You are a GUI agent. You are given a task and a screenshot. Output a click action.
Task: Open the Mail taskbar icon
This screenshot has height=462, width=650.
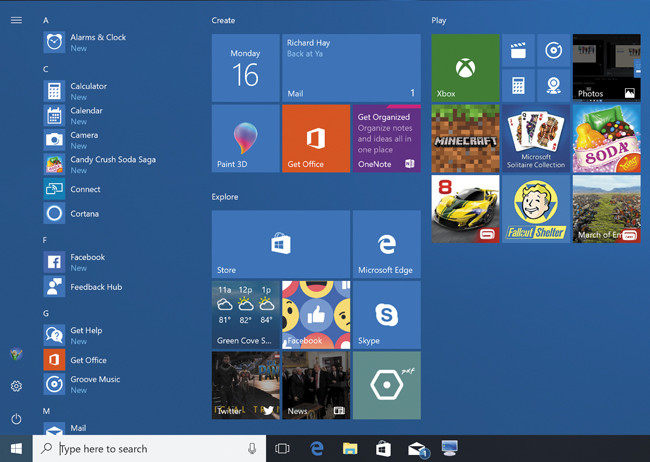click(418, 450)
